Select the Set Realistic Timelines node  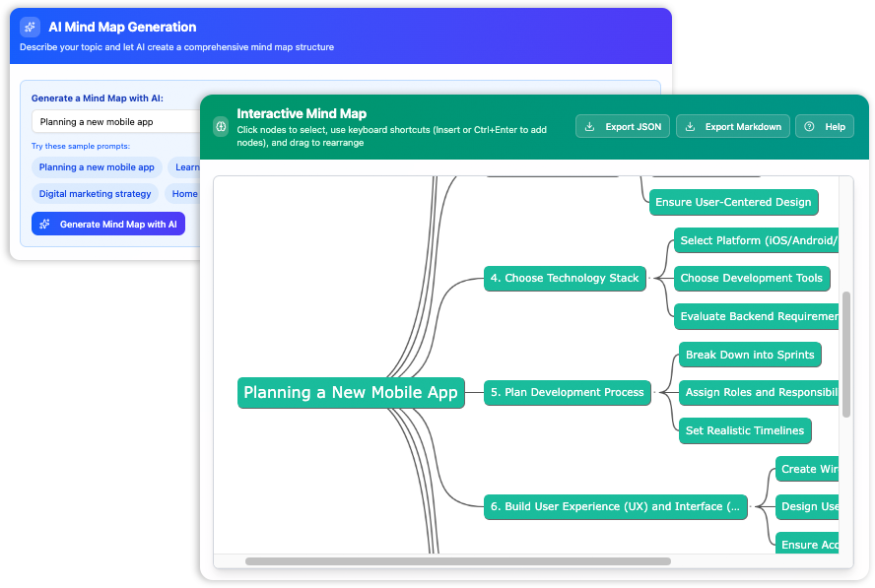pyautogui.click(x=744, y=430)
